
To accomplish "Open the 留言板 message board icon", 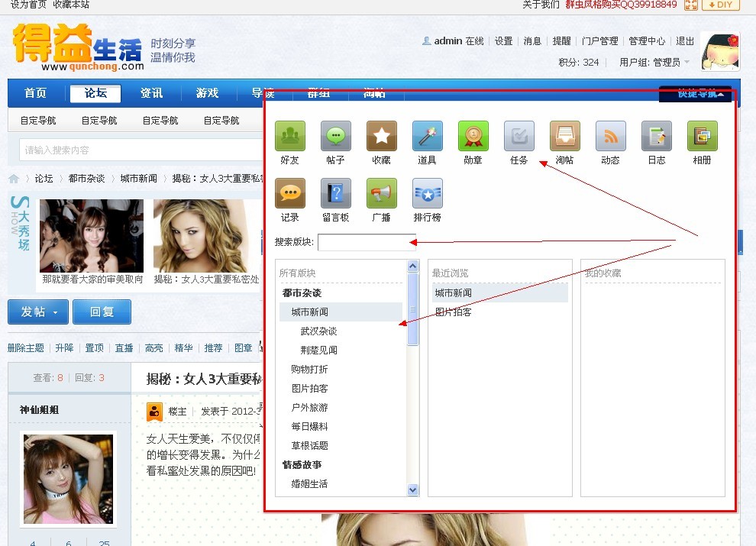I will coord(335,193).
